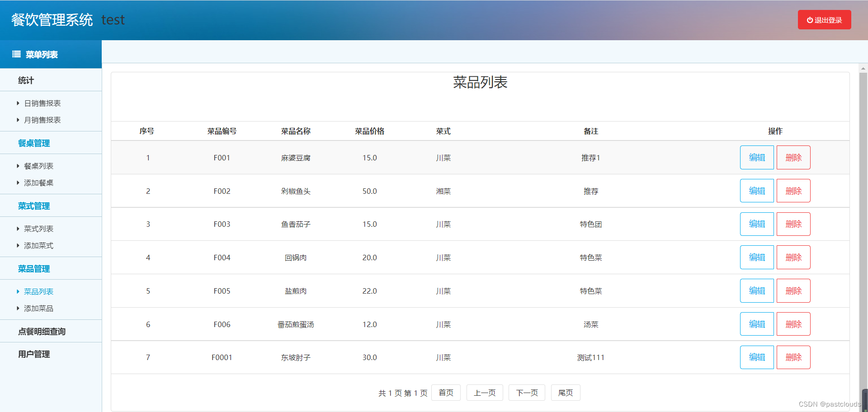Viewport: 868px width, 412px height.
Task: Click the arrow before 添加菜品
Action: coord(18,309)
